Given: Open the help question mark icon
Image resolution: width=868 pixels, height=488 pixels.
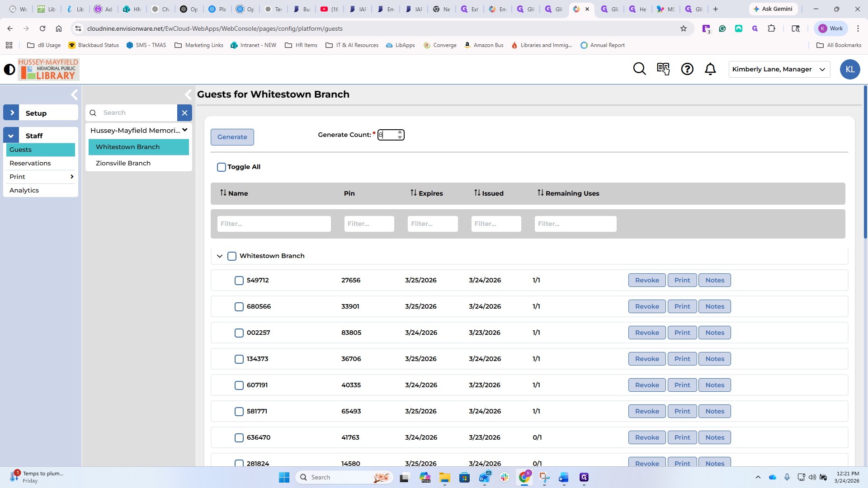Looking at the screenshot, I should point(687,69).
